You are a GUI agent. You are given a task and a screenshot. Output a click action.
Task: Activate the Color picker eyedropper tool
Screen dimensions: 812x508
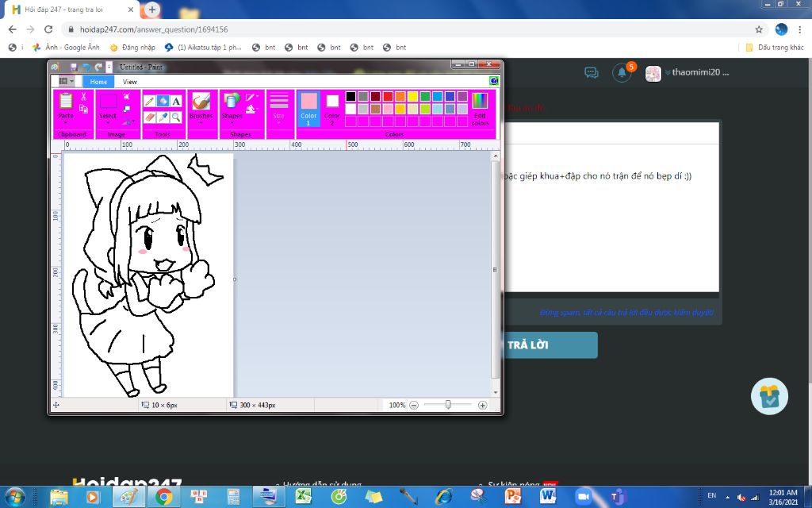(x=163, y=117)
